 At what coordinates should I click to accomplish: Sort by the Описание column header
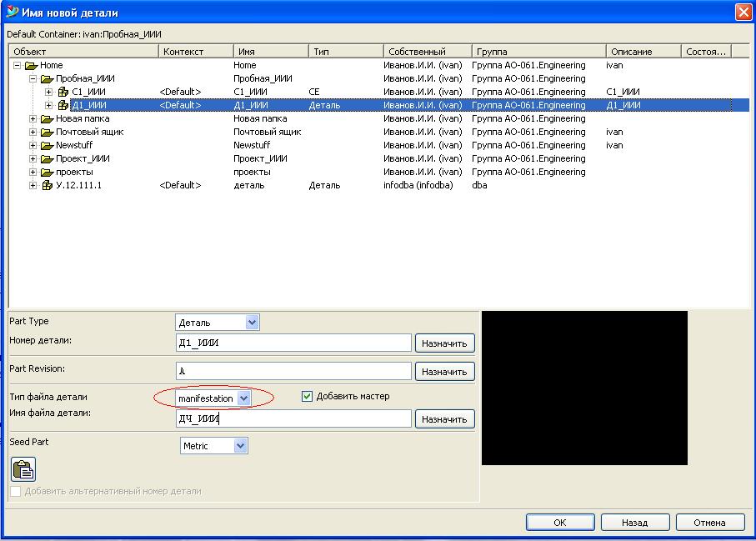tap(643, 51)
